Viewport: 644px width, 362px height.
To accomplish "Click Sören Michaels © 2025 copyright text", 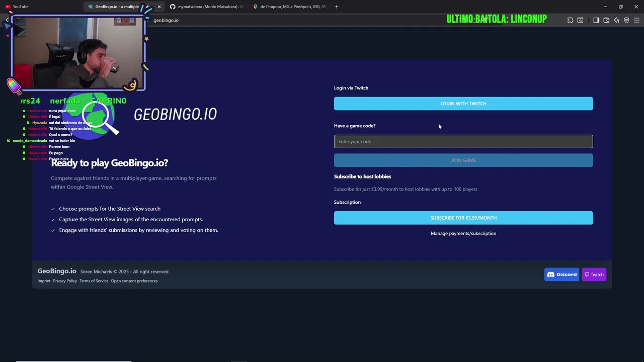I will click(124, 271).
